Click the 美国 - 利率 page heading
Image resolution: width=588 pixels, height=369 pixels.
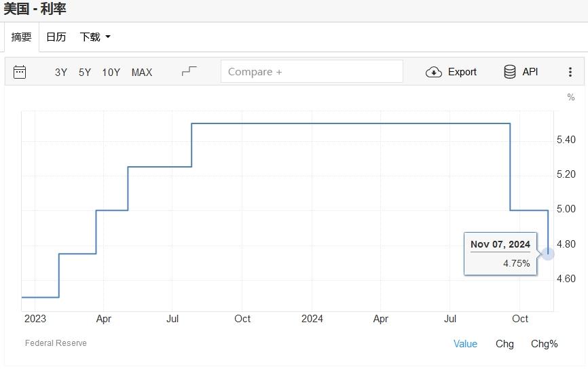[35, 9]
